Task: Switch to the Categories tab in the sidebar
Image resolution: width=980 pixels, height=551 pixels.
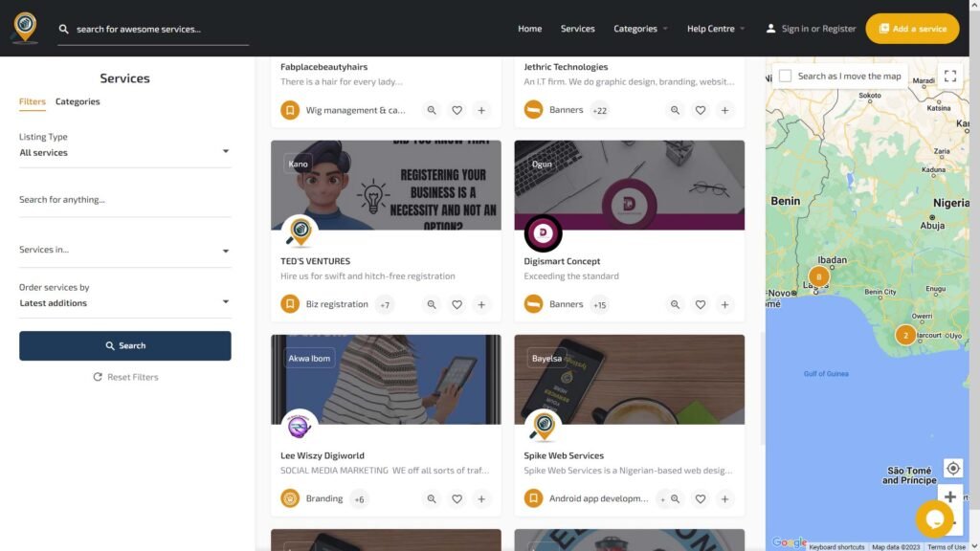Action: [77, 101]
